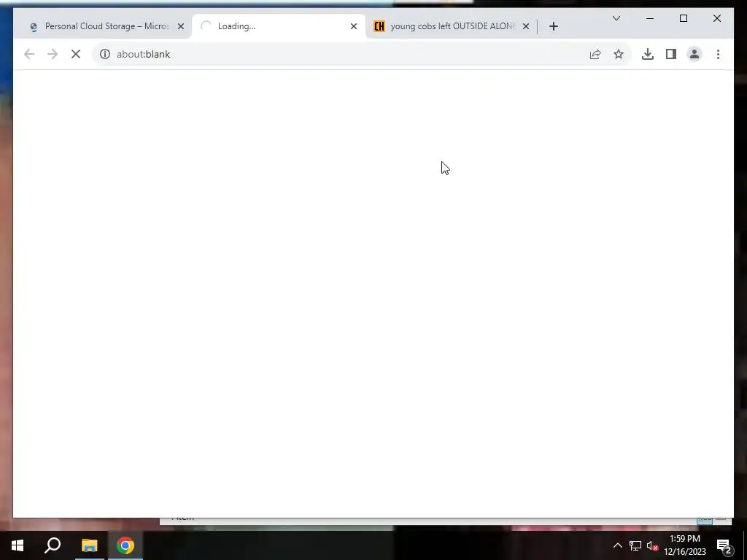The height and width of the screenshot is (560, 747).
Task: Open a new tab with plus button
Action: pyautogui.click(x=554, y=27)
